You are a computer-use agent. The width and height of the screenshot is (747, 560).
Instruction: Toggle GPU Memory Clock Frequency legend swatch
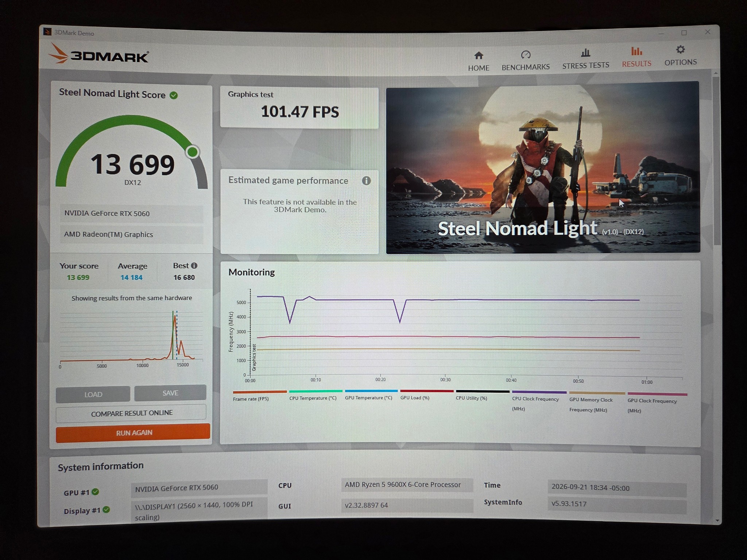point(597,393)
